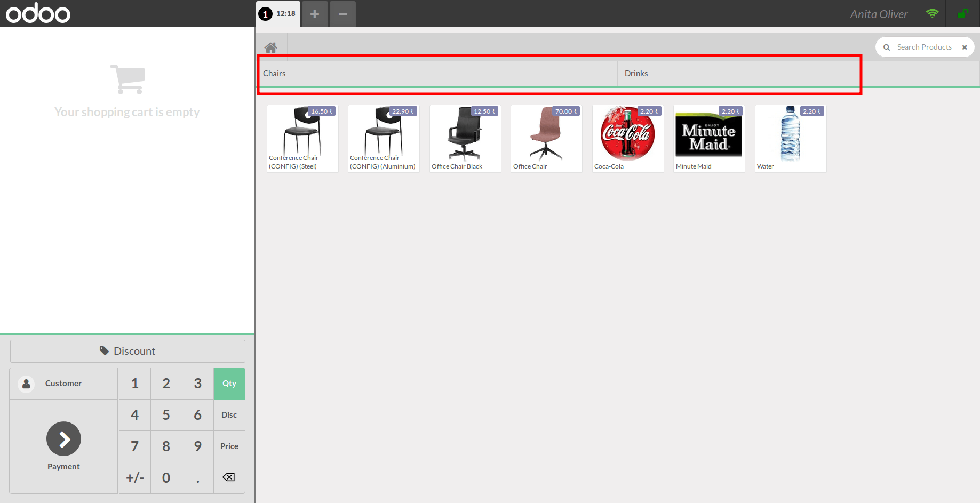Click the search magnifier icon
The image size is (980, 503).
tap(886, 47)
